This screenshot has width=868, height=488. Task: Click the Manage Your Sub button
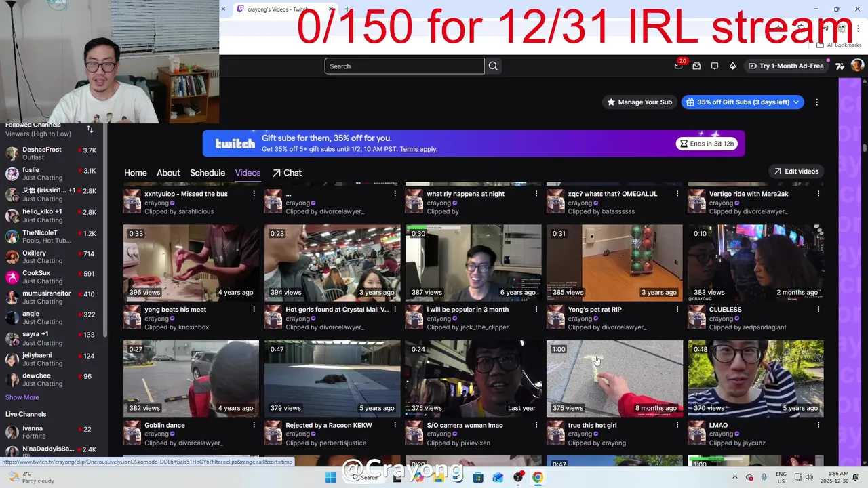point(639,102)
